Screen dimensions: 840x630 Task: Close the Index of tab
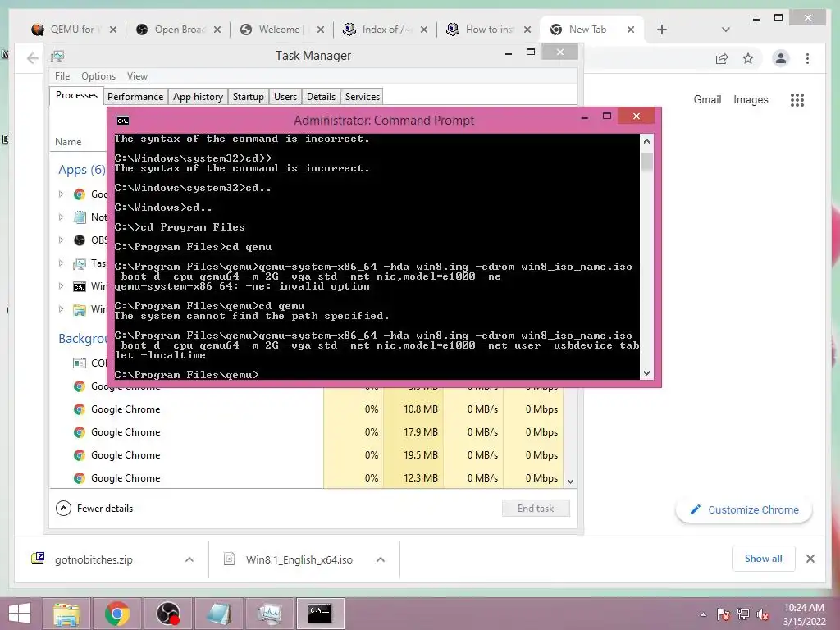(424, 30)
